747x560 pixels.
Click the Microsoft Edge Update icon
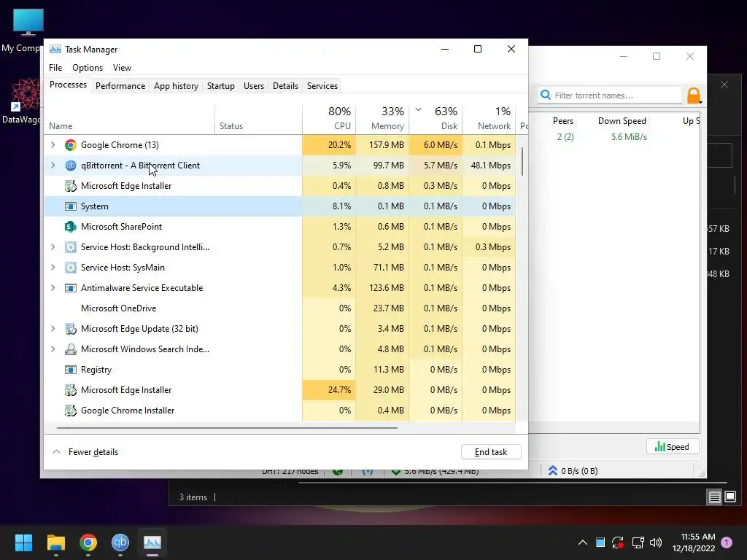[71, 329]
